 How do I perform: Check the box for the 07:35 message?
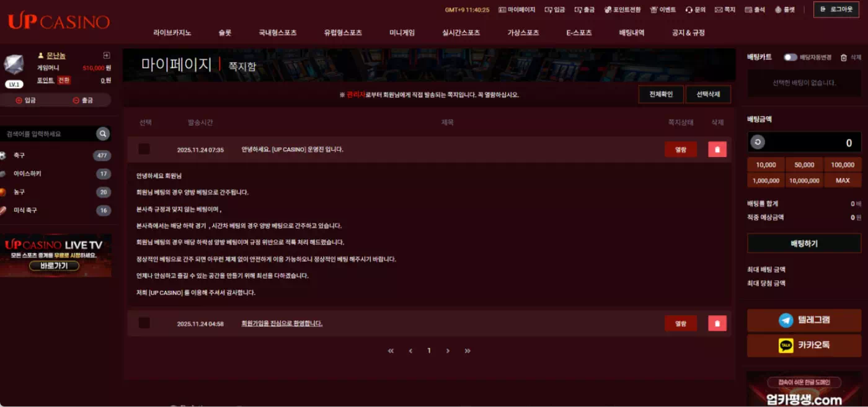click(144, 149)
